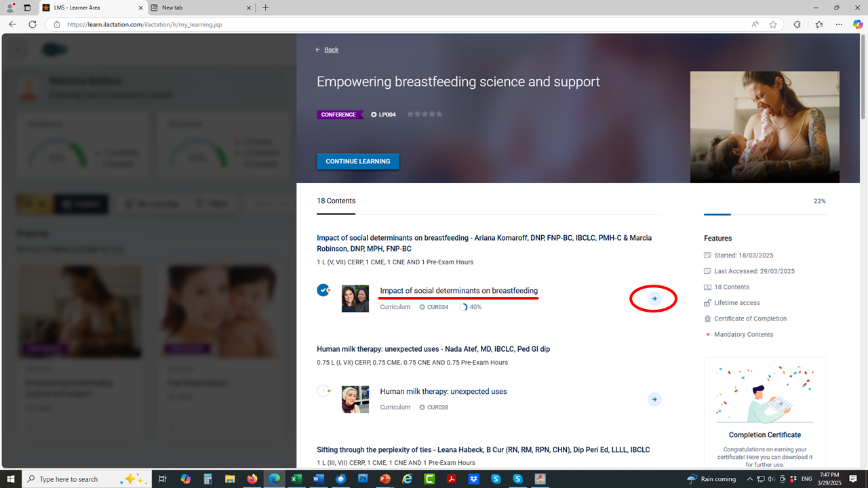The image size is (868, 488).
Task: Click the Started: 18/03/2025 entry
Action: click(x=738, y=256)
